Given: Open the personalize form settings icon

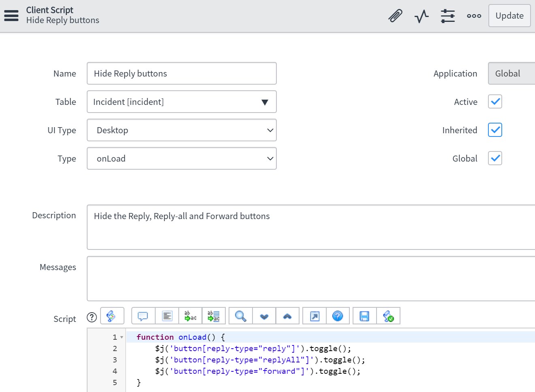Looking at the screenshot, I should click(x=448, y=16).
